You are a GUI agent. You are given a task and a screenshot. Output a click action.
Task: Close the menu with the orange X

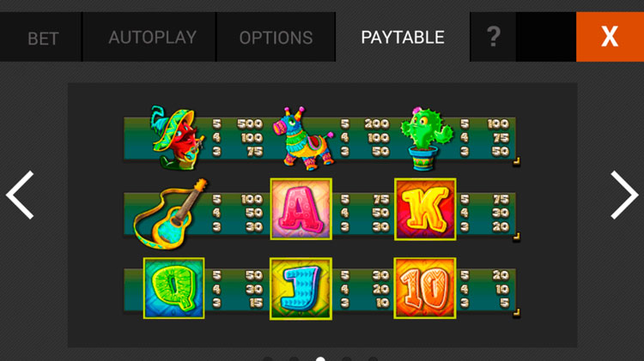click(610, 37)
